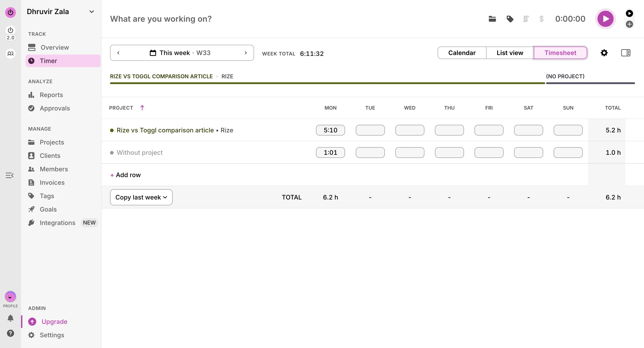Screen dimensions: 644x348
Task: Open Projects in the sidebar
Action: tap(63, 142)
